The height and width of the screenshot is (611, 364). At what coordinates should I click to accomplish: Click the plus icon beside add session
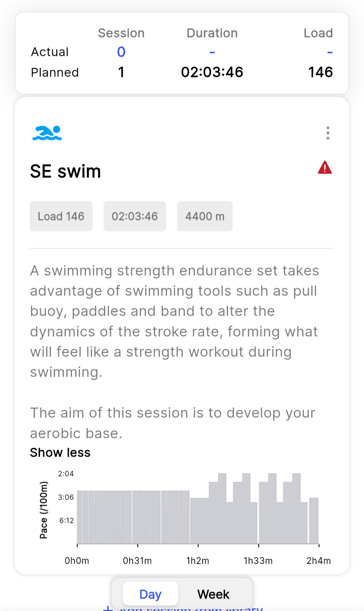(108, 609)
